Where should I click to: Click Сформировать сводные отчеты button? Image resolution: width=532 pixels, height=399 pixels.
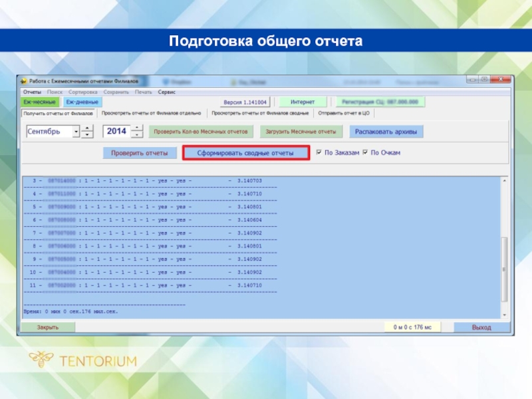pyautogui.click(x=246, y=153)
